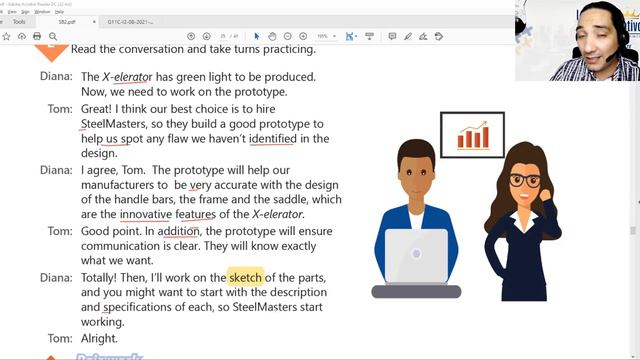Switch to the Tools tab

click(x=19, y=22)
